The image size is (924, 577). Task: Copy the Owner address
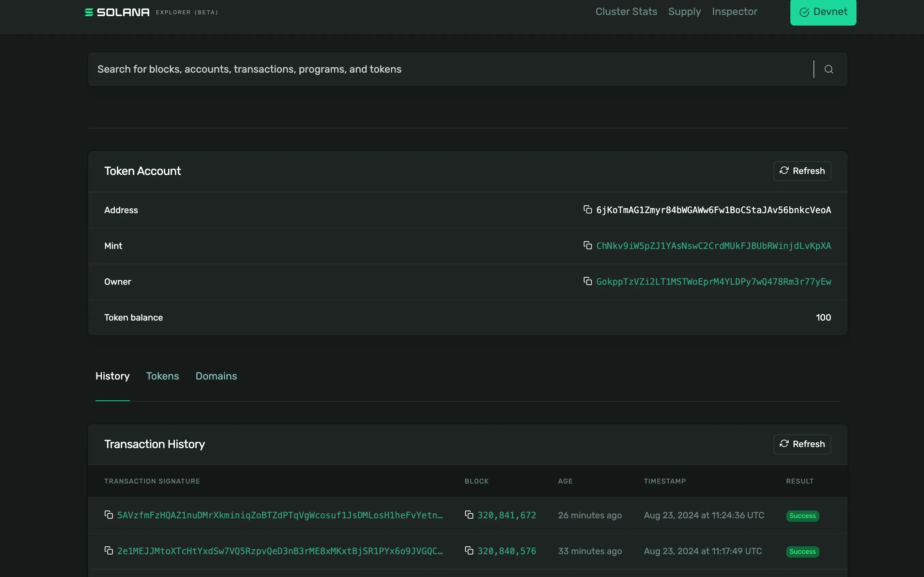[x=588, y=282]
